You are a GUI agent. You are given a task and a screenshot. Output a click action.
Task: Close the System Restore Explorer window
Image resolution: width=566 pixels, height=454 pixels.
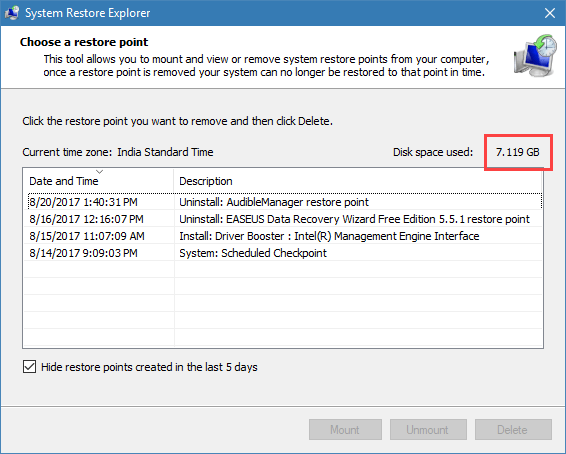(x=550, y=13)
